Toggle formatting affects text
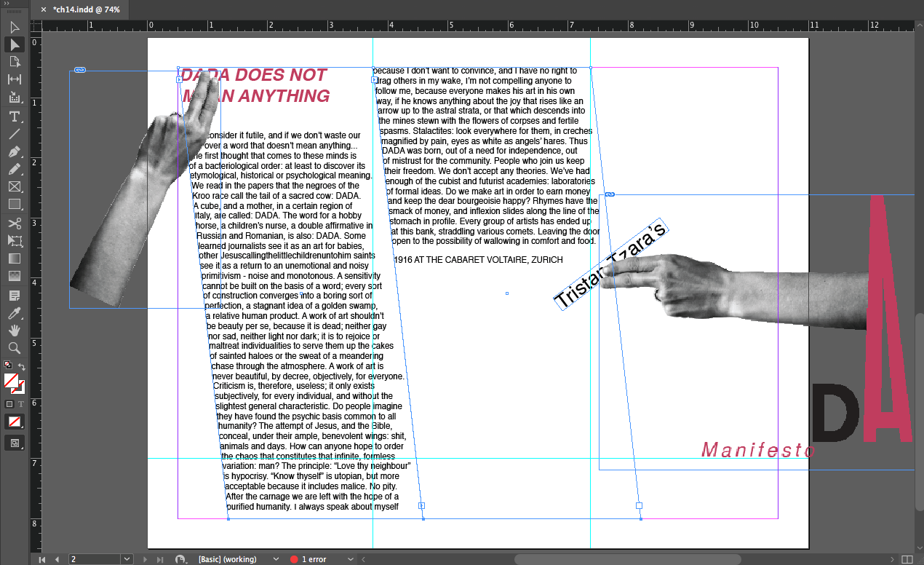The width and height of the screenshot is (924, 565). pyautogui.click(x=20, y=404)
